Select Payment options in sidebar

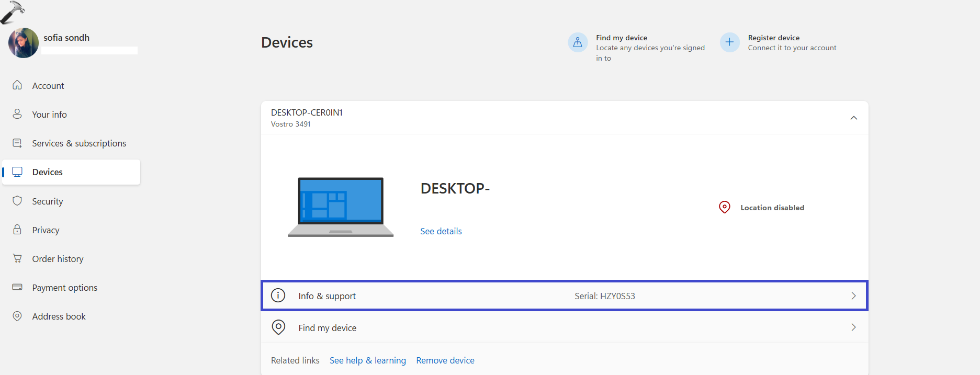click(x=64, y=288)
